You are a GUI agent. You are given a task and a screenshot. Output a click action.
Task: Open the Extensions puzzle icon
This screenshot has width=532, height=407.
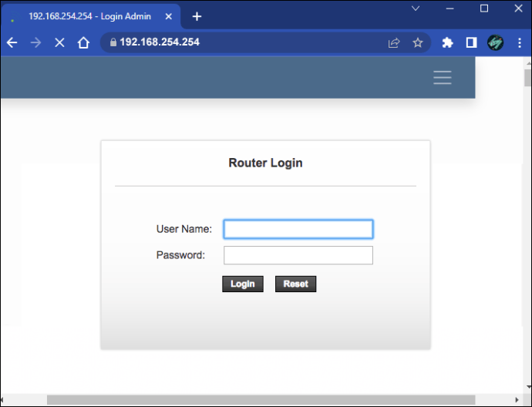tap(447, 42)
